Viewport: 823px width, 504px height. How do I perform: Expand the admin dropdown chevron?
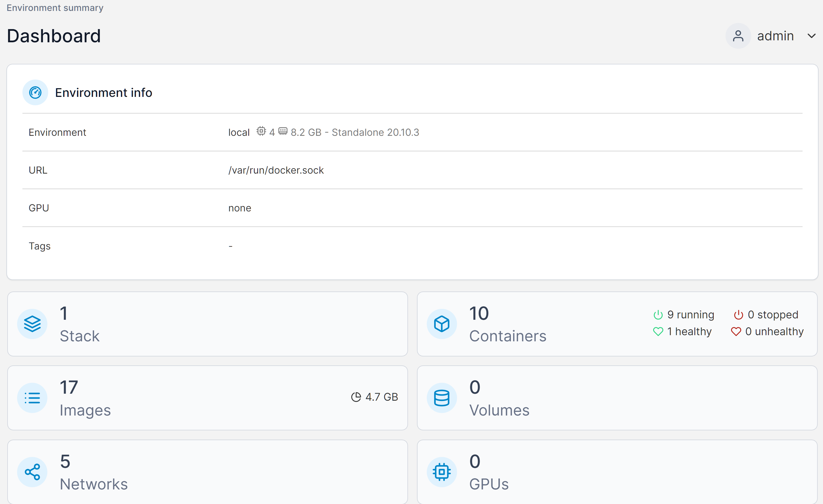[x=811, y=36]
